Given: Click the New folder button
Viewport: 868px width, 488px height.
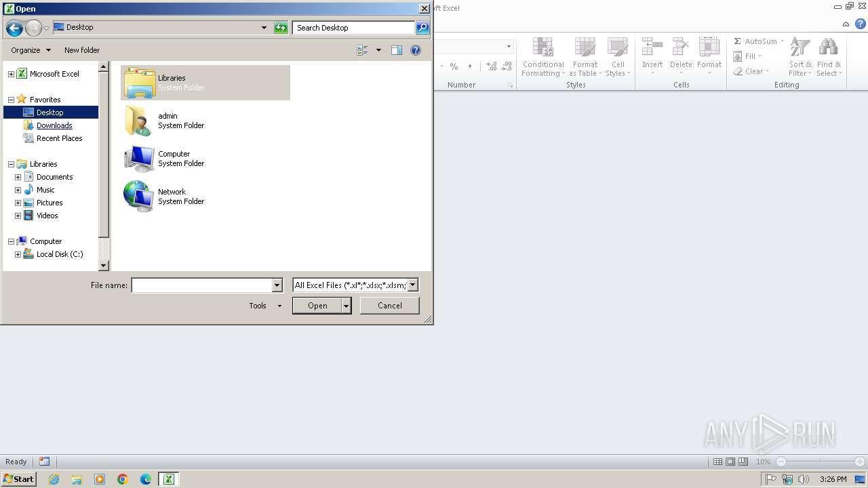Looking at the screenshot, I should 82,50.
